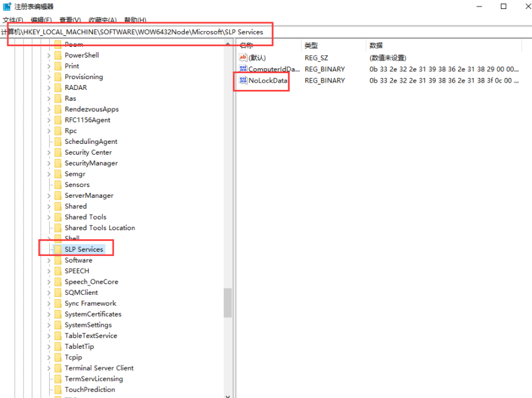
Task: Click the RADAR folder icon
Action: tap(58, 88)
